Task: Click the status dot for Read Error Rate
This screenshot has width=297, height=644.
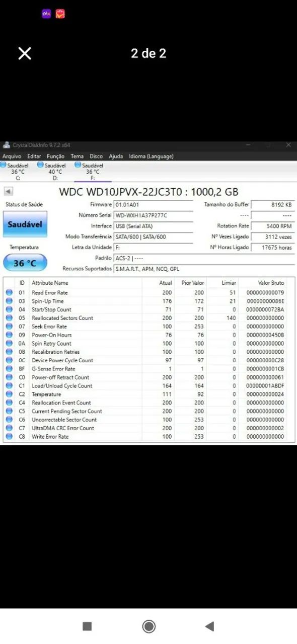Action: (x=9, y=292)
